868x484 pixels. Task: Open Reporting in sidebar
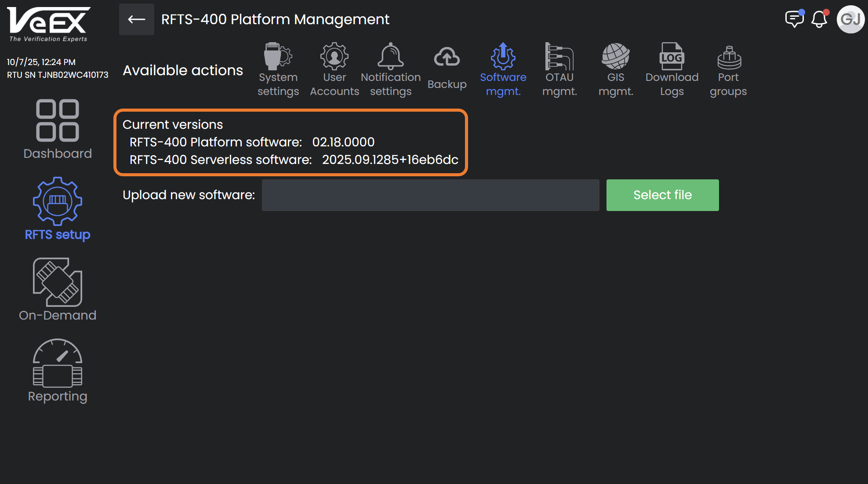point(58,371)
